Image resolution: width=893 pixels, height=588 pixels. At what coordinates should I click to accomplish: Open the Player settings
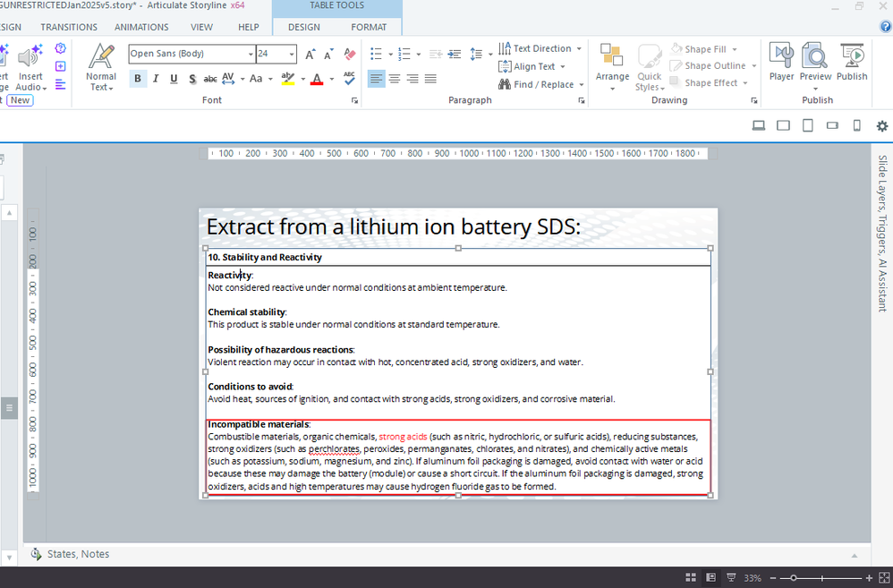pyautogui.click(x=781, y=63)
